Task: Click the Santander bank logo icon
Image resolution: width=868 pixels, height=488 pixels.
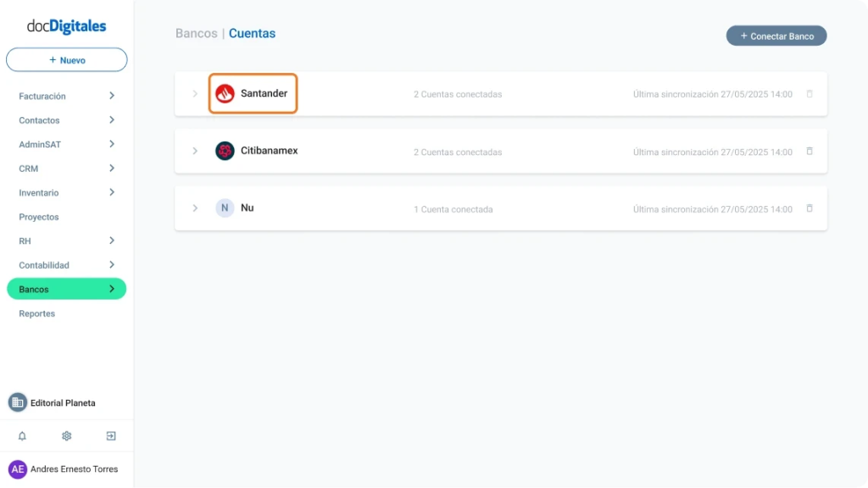Action: click(x=225, y=94)
